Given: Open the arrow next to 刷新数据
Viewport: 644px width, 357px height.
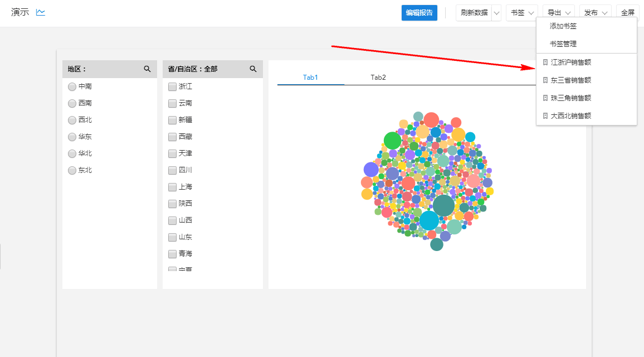Looking at the screenshot, I should 497,13.
